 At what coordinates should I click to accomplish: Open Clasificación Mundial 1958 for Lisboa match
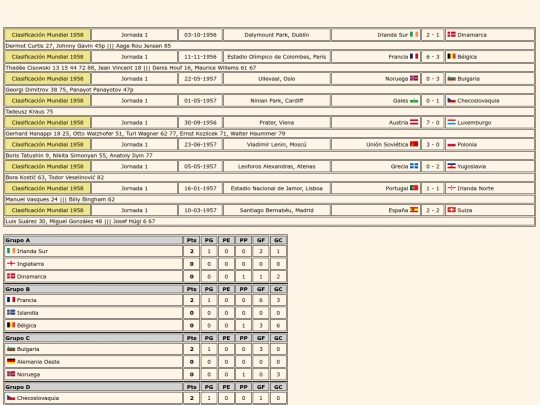pos(48,188)
